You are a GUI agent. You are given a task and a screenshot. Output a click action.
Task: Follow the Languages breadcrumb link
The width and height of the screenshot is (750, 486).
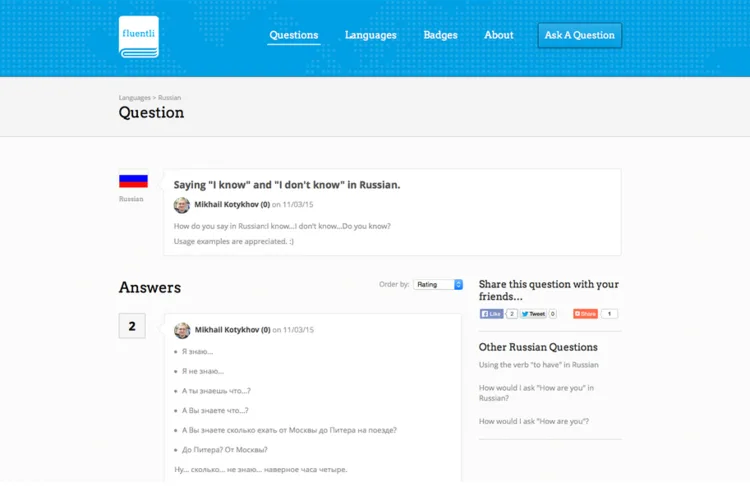(x=134, y=98)
